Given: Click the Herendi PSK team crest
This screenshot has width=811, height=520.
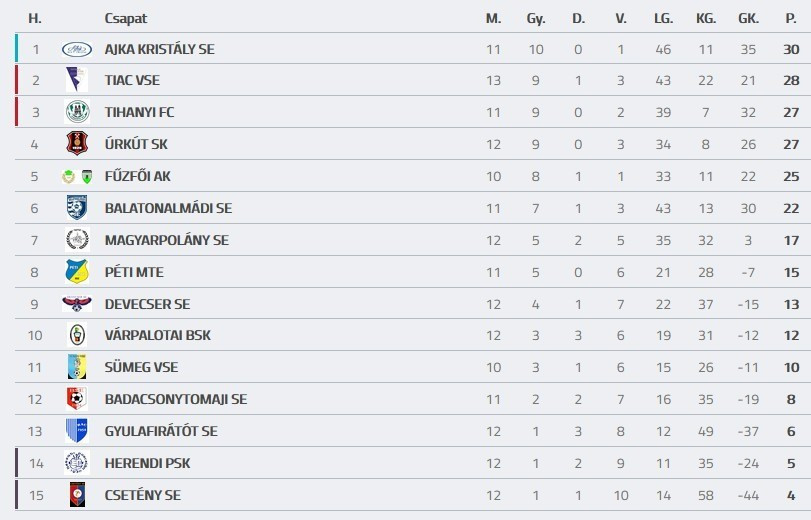Looking at the screenshot, I should click(x=77, y=463).
